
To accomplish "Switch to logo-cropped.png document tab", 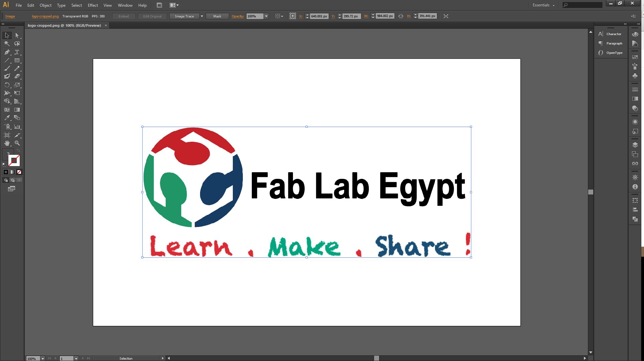I will click(64, 25).
